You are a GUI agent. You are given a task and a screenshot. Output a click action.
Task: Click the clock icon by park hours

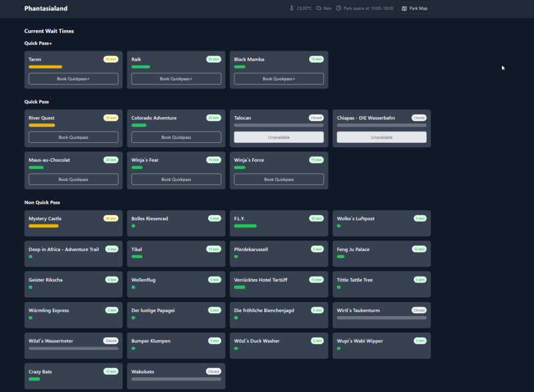point(338,9)
